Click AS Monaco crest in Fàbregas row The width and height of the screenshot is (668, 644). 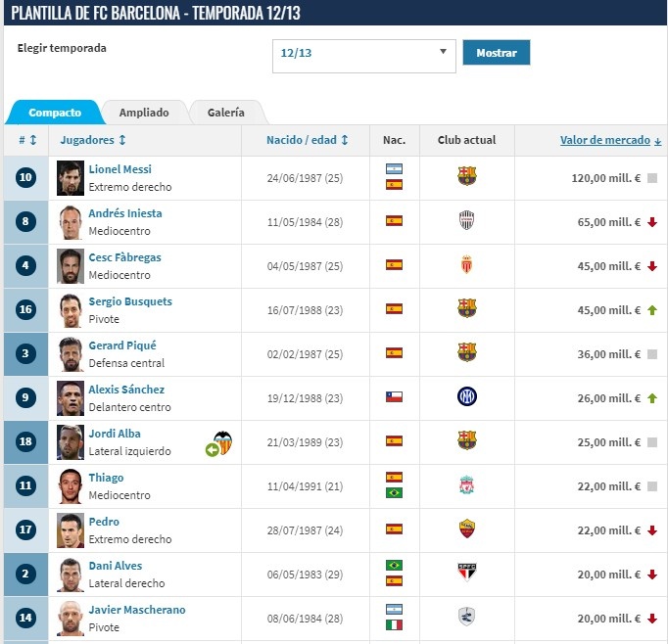click(467, 264)
